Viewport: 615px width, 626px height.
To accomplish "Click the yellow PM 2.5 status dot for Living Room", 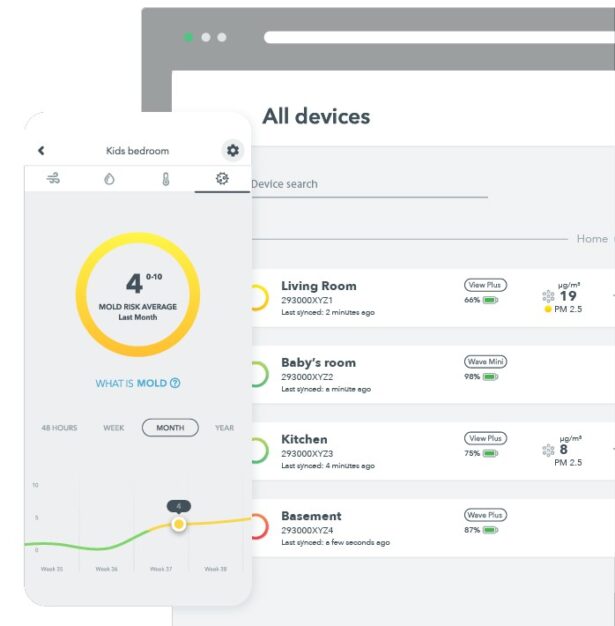I will [548, 309].
